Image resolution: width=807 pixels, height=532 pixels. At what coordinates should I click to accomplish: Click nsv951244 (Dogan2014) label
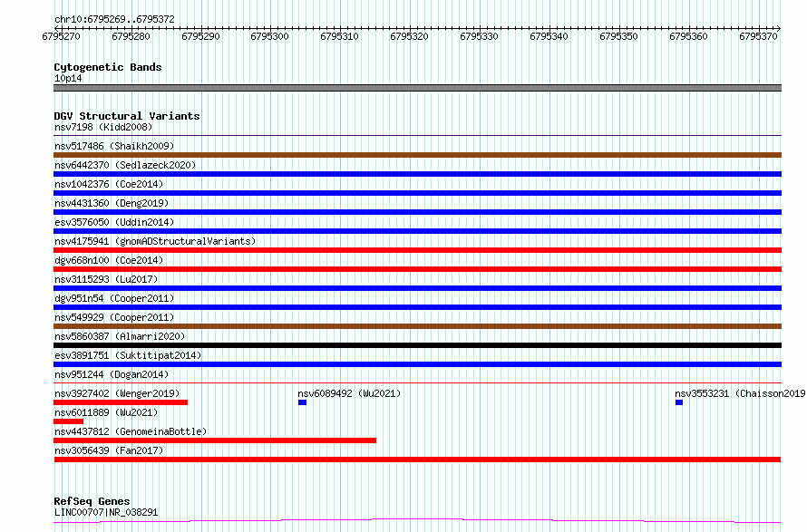tap(112, 374)
